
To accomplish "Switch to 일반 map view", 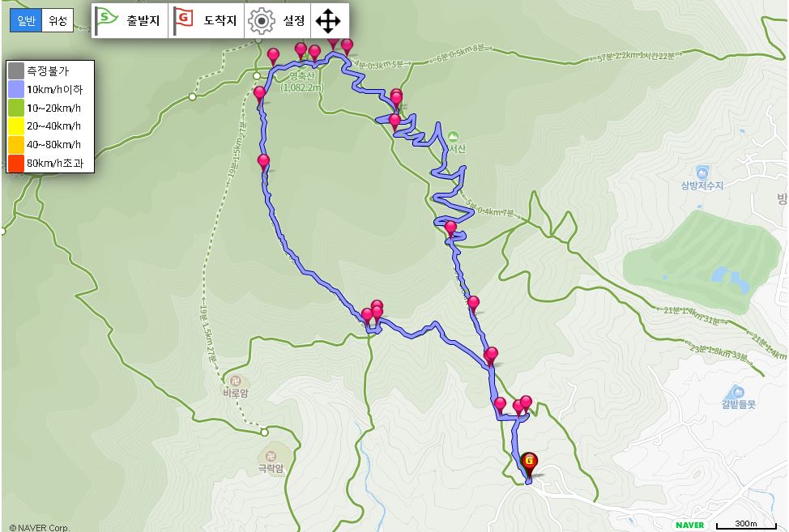I will coord(26,20).
